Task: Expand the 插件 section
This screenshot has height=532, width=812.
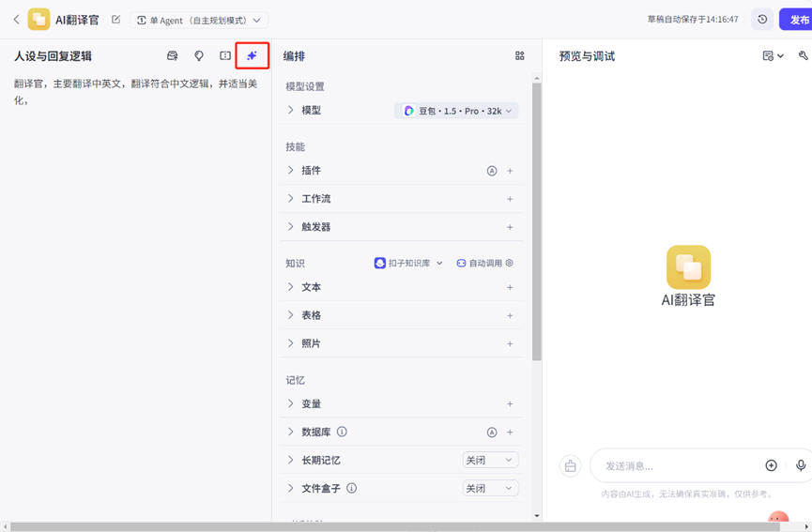Action: click(290, 170)
